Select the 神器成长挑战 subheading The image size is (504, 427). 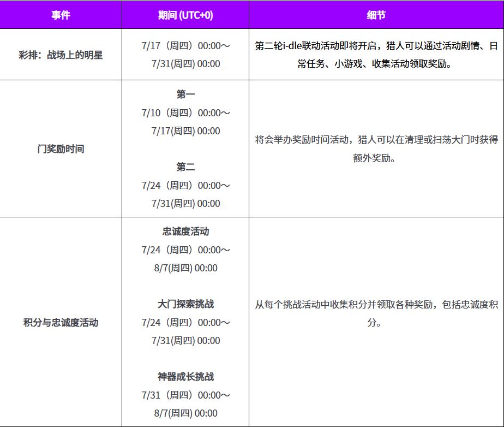tap(185, 377)
